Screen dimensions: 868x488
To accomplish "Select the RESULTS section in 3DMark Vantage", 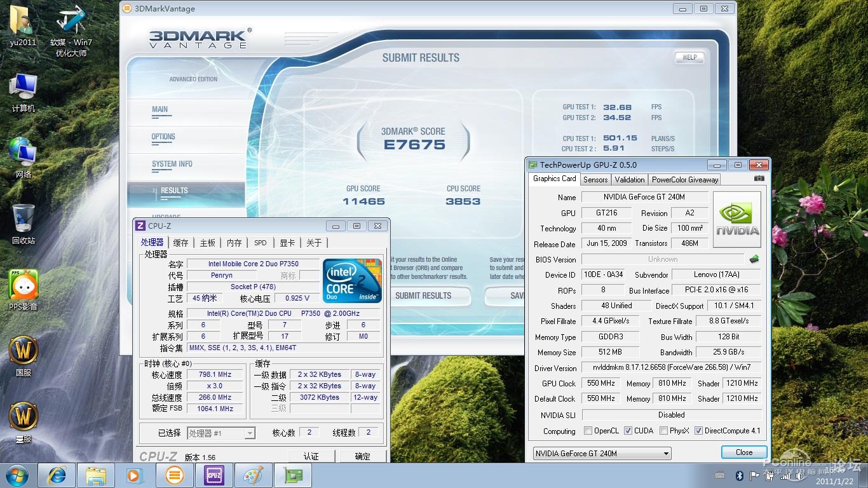I will click(186, 194).
